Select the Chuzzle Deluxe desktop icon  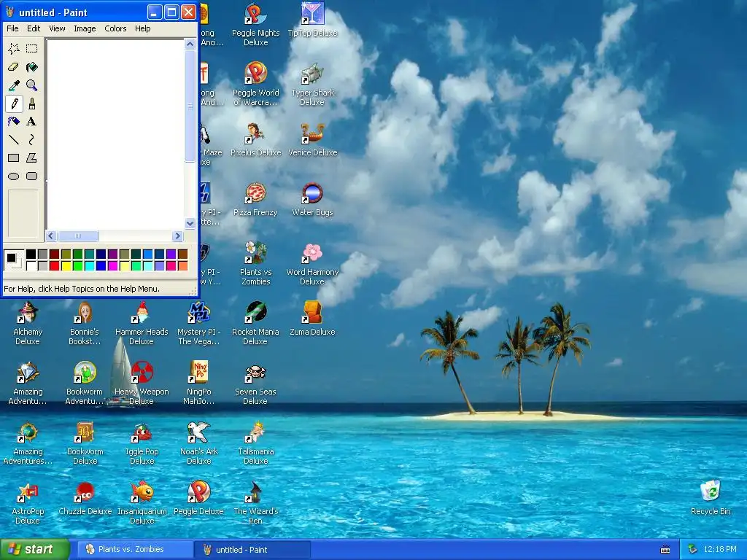coord(85,497)
